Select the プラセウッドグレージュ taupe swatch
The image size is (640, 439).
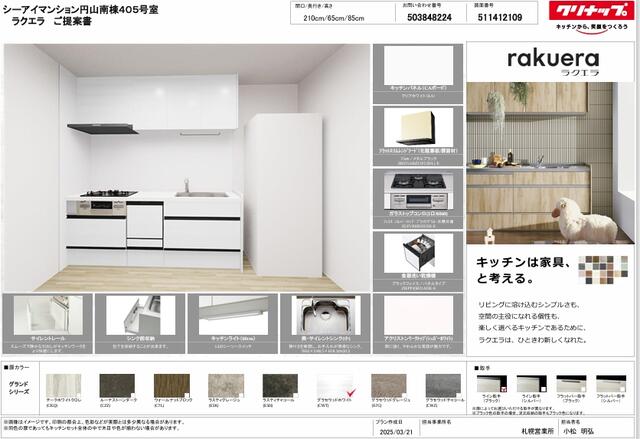point(389,386)
